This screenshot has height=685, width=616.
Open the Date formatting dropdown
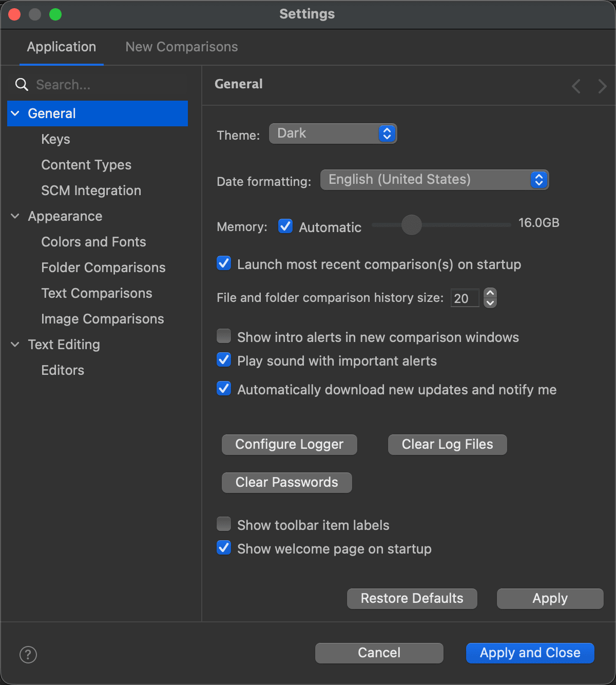tap(434, 180)
